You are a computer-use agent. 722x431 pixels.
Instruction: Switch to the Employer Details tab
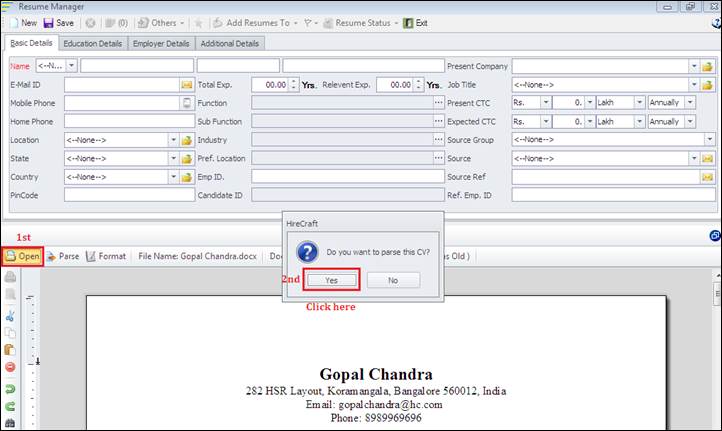(161, 44)
